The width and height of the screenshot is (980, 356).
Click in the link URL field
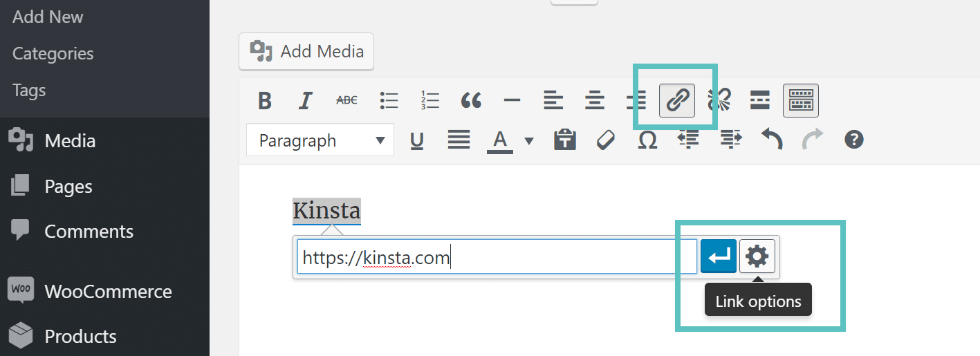pyautogui.click(x=497, y=258)
